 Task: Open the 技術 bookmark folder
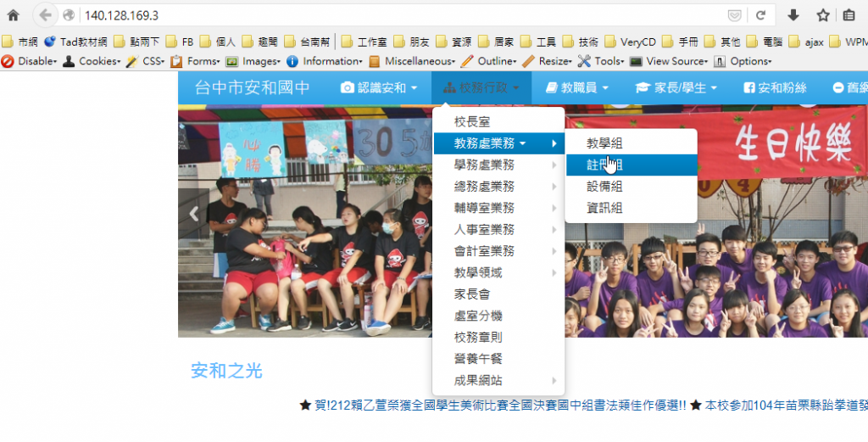click(x=581, y=42)
